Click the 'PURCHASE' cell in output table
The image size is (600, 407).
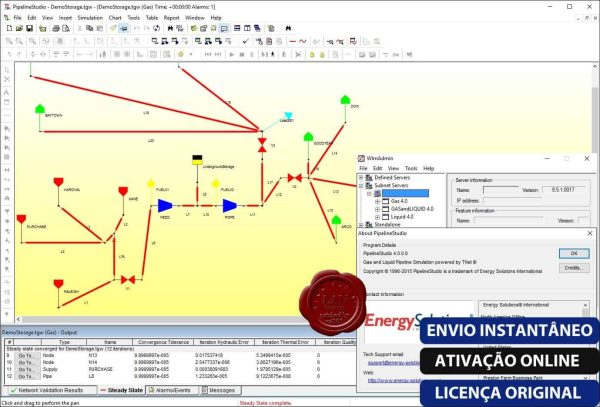pos(100,370)
